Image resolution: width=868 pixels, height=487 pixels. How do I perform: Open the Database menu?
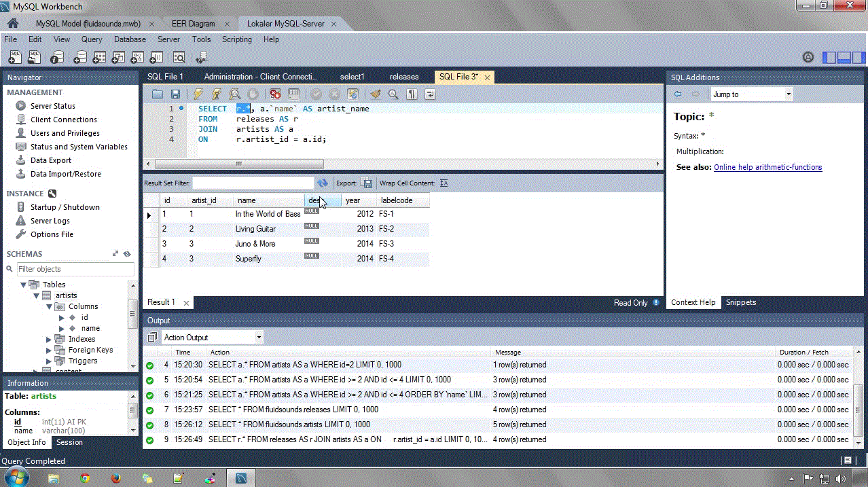130,39
